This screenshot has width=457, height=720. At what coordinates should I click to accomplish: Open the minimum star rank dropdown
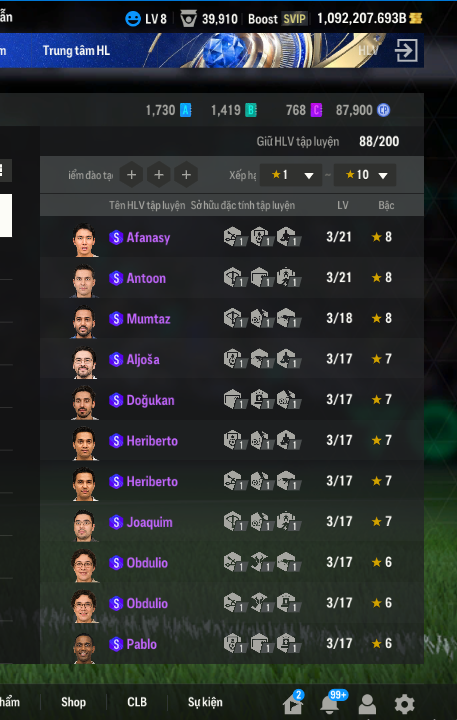[291, 175]
